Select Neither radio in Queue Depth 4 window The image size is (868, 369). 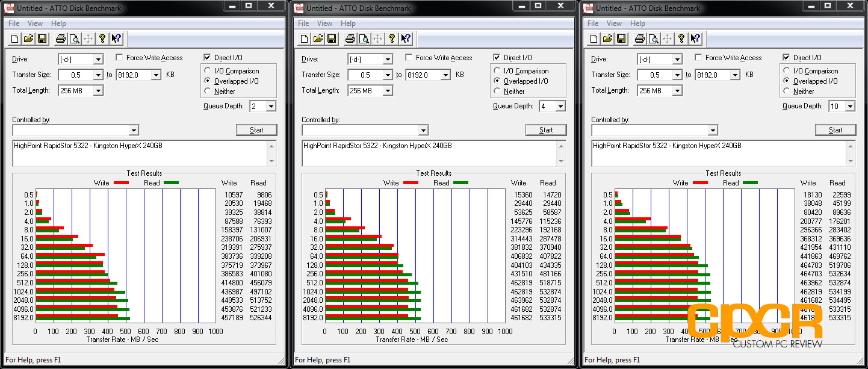pyautogui.click(x=498, y=91)
